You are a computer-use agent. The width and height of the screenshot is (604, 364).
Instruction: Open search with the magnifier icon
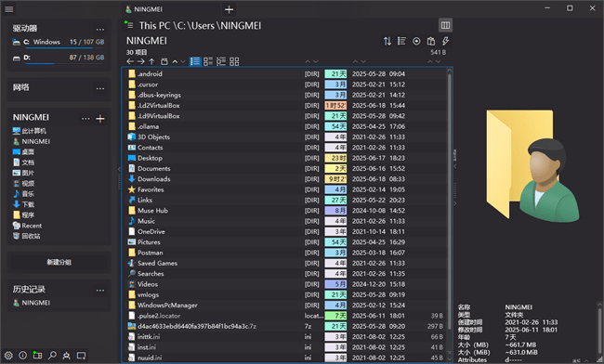pyautogui.click(x=52, y=356)
